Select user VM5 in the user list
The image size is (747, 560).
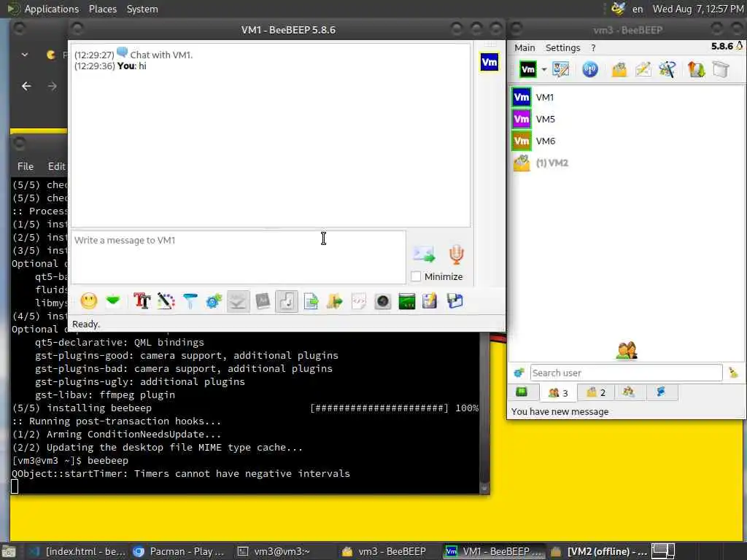coord(627,119)
